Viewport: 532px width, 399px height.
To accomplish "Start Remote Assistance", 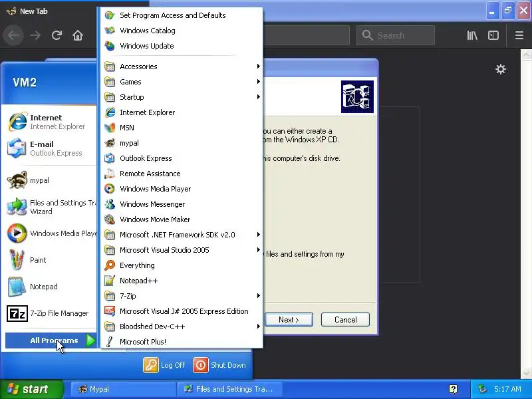I will point(180,174).
